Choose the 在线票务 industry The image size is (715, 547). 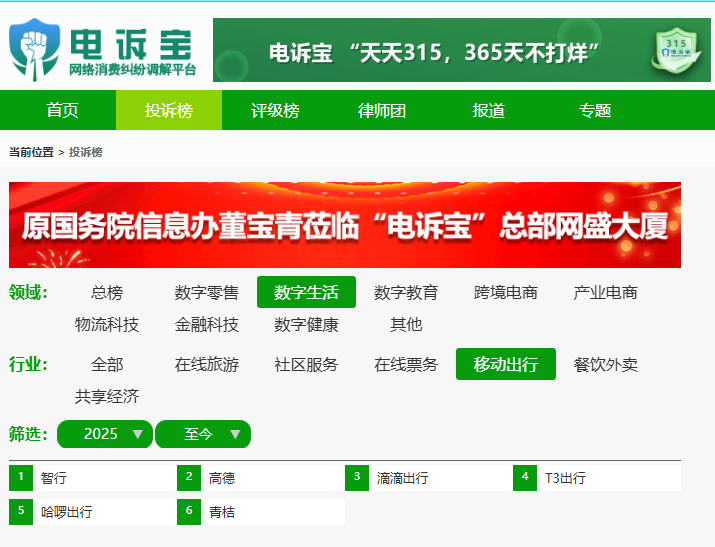tap(406, 364)
